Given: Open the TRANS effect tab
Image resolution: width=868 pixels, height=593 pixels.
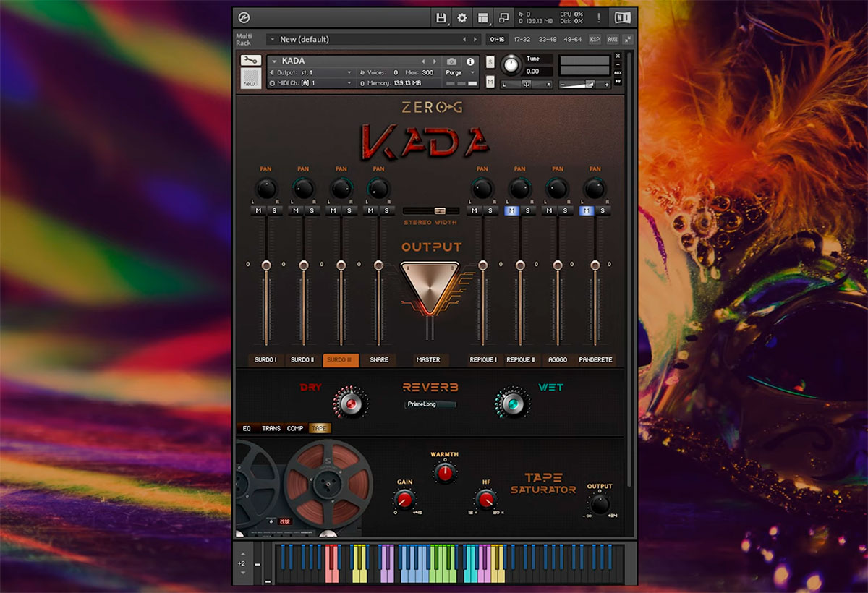Looking at the screenshot, I should 271,428.
